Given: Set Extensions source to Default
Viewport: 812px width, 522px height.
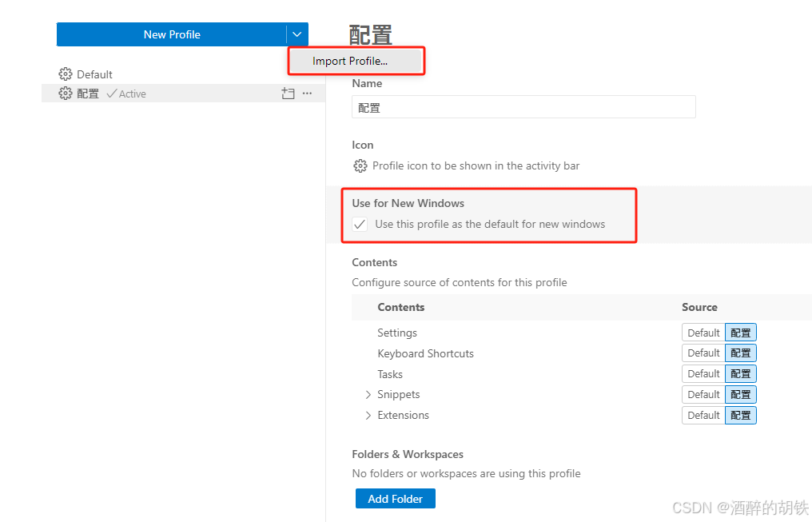Looking at the screenshot, I should [703, 416].
